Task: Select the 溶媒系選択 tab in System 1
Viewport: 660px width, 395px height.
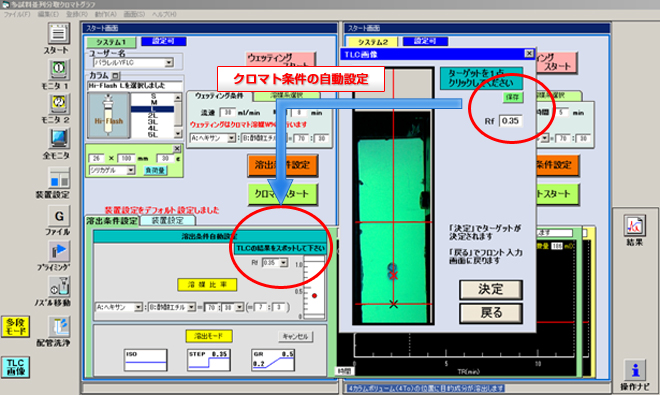Action: (286, 96)
